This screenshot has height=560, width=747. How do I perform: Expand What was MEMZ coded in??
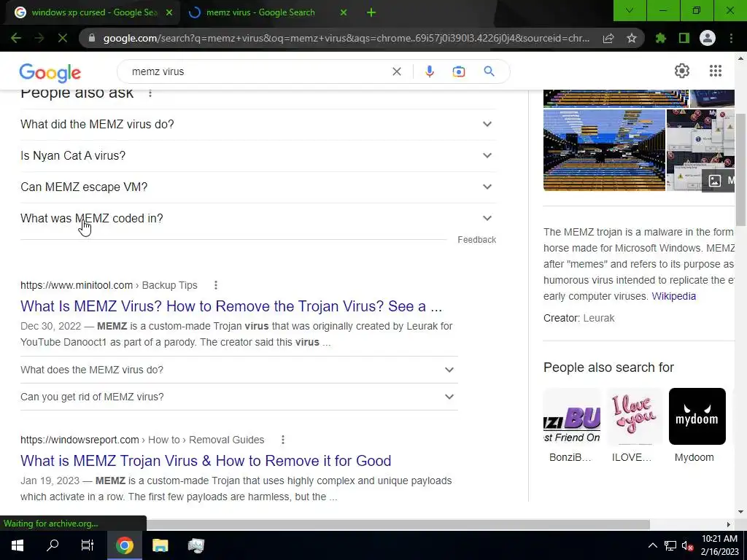tap(258, 219)
